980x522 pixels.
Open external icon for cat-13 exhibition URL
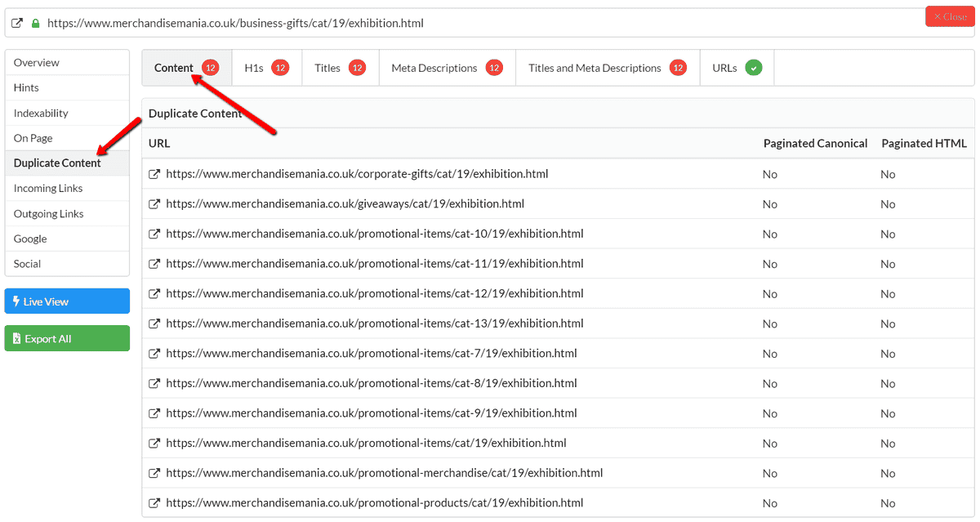(x=154, y=323)
